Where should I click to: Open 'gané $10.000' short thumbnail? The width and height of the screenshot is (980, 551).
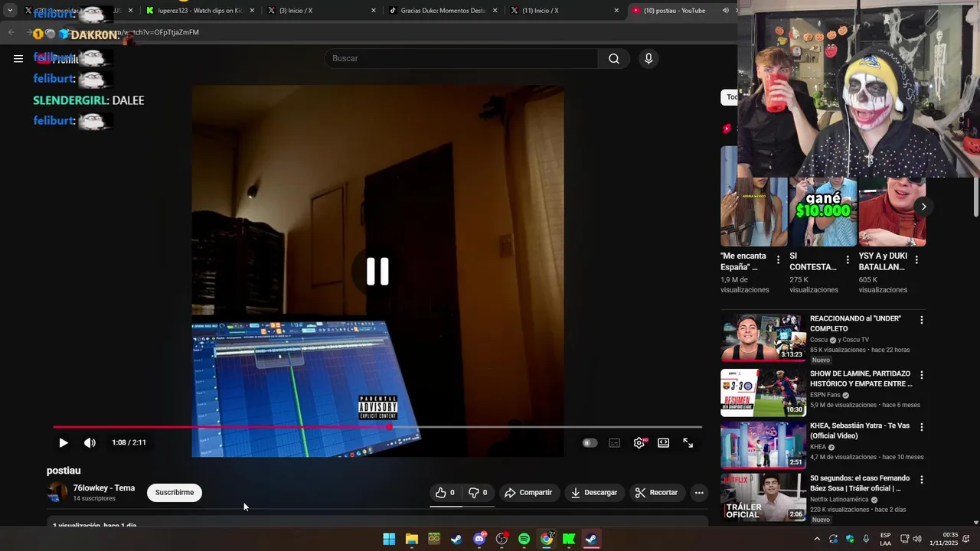823,212
